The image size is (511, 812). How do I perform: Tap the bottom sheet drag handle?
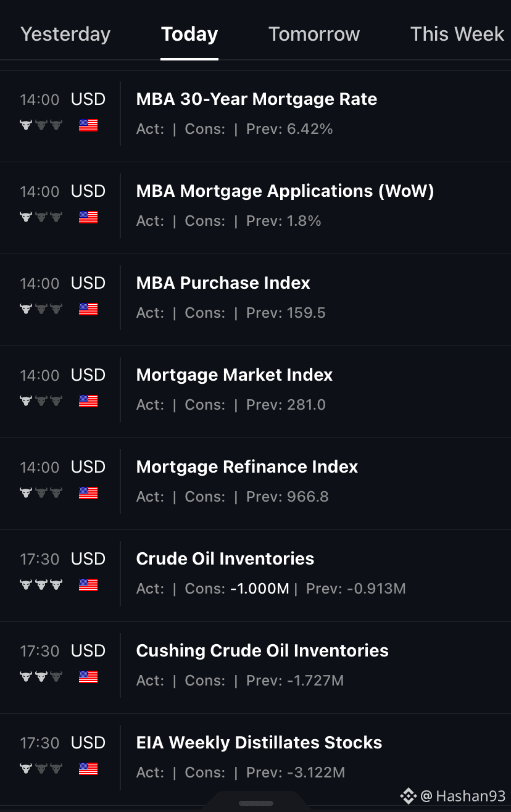(x=255, y=803)
